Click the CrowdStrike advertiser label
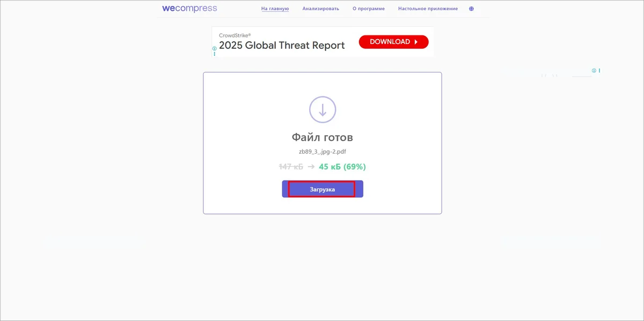 (x=235, y=35)
